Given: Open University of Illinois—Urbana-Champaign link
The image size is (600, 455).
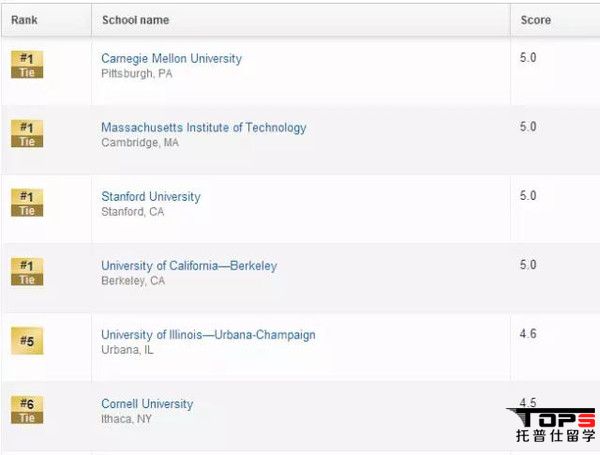Looking at the screenshot, I should click(x=208, y=335).
